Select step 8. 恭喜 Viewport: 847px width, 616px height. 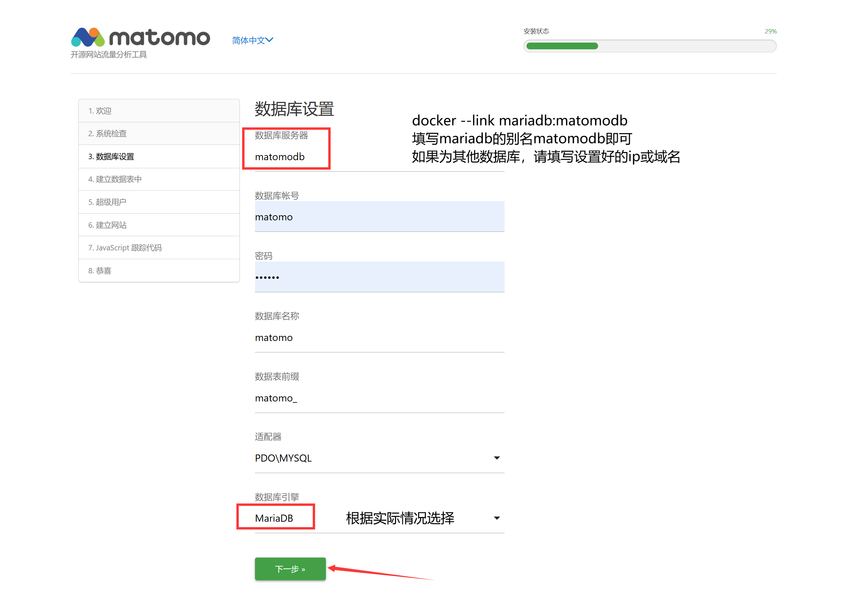point(100,271)
